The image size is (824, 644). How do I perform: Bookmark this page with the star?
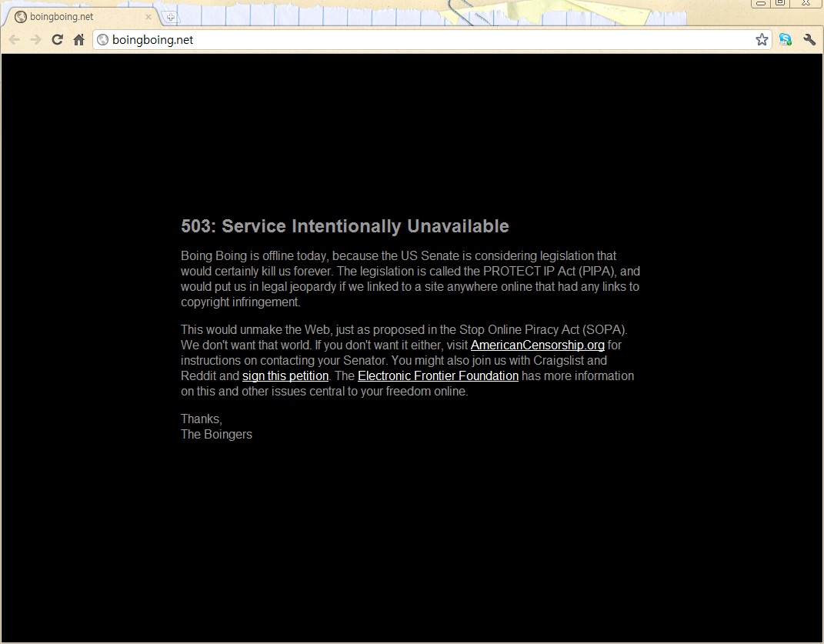click(x=762, y=40)
